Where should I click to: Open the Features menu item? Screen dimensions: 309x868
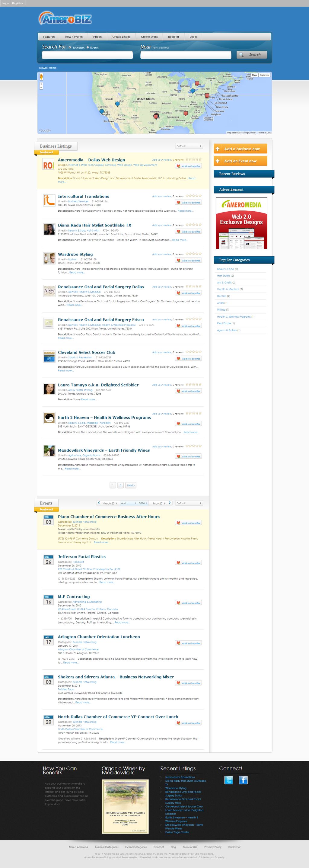coord(49,37)
